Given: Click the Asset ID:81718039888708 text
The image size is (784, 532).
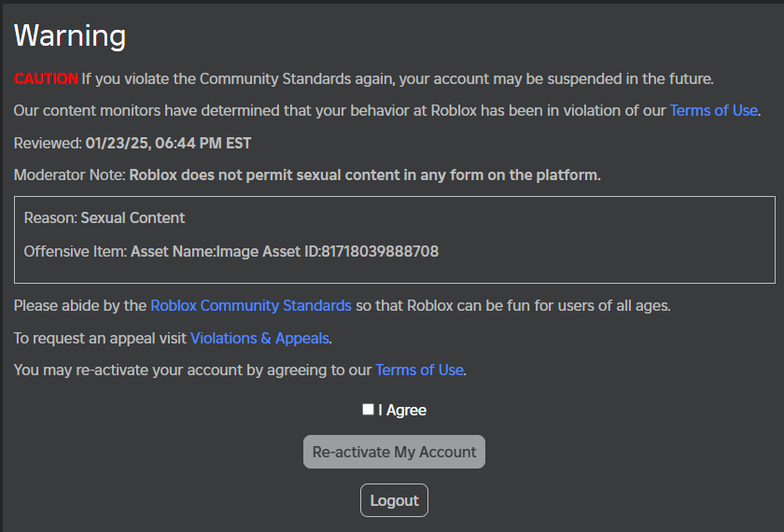Looking at the screenshot, I should (x=351, y=251).
